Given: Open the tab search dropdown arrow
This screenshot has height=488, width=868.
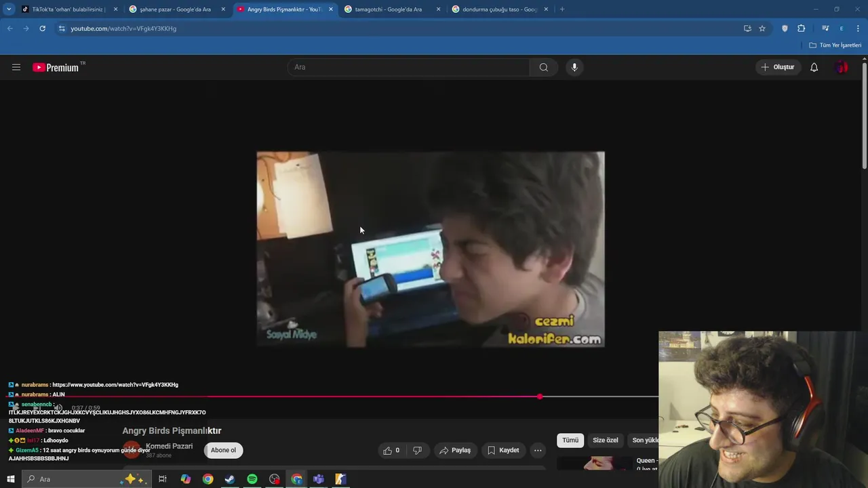Looking at the screenshot, I should pyautogui.click(x=9, y=9).
